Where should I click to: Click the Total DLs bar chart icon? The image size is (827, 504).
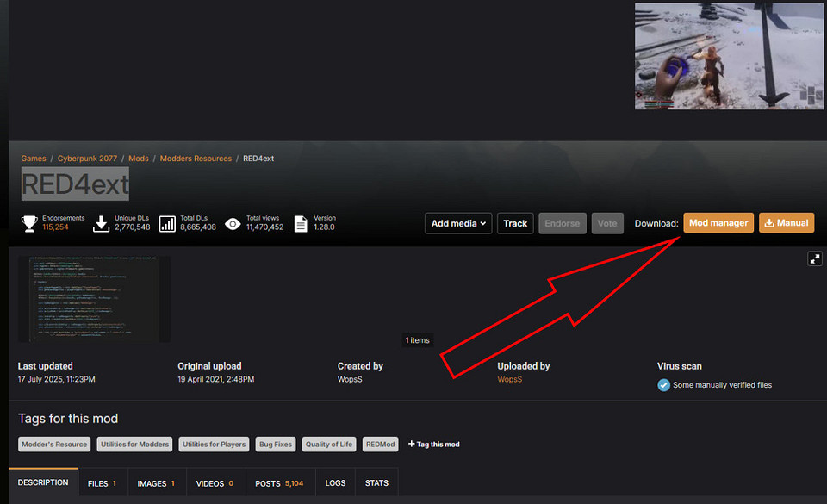pyautogui.click(x=166, y=224)
